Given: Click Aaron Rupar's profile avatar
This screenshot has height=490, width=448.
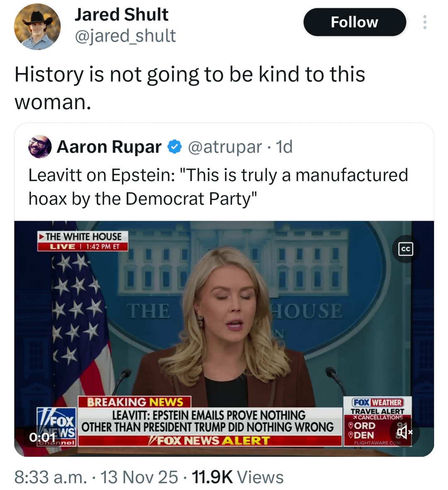Looking at the screenshot, I should point(40,147).
